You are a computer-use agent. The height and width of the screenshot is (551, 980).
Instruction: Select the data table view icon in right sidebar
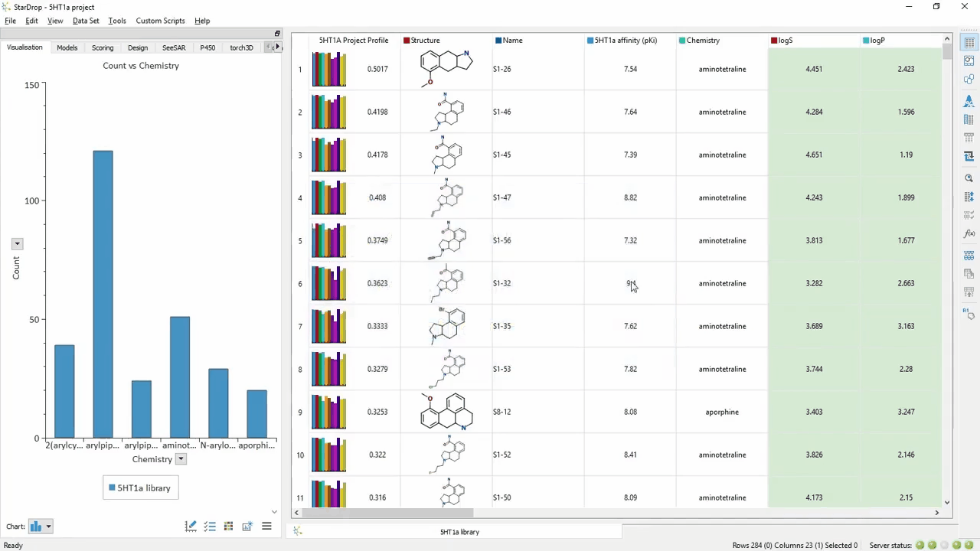pyautogui.click(x=969, y=44)
